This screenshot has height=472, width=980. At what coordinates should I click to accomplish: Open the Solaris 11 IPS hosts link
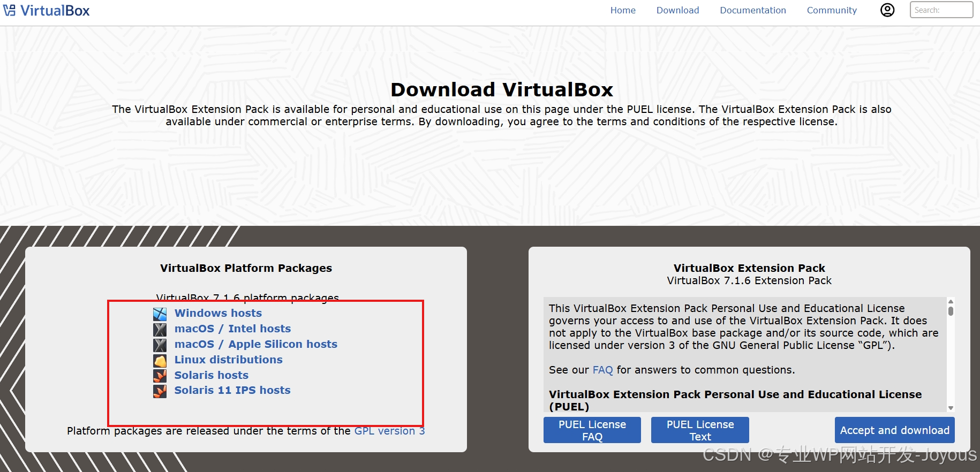(x=232, y=390)
